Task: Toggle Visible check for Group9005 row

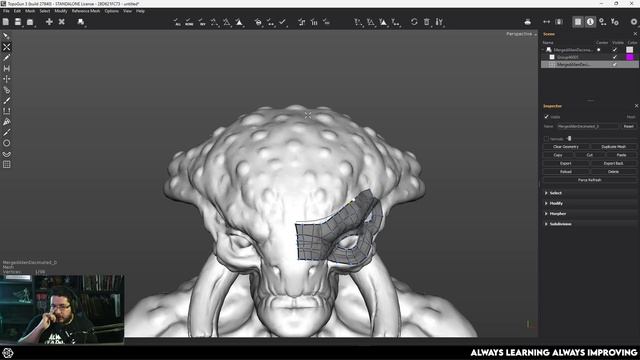Action: point(615,57)
